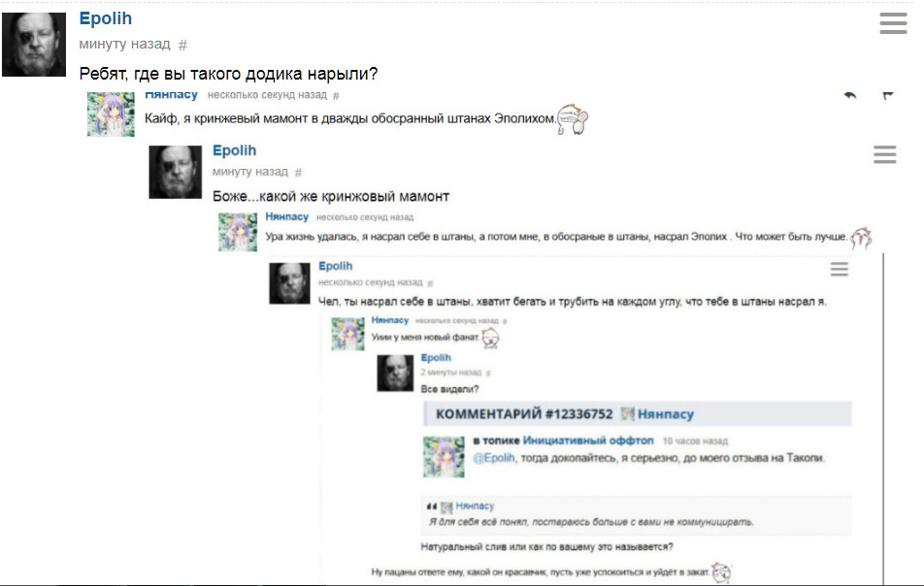Click emoticon after "обосранный штанах Эполихом"

click(x=573, y=119)
